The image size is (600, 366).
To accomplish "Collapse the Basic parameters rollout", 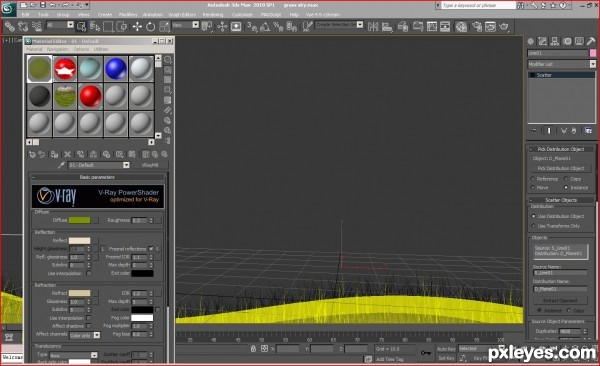I will point(97,177).
